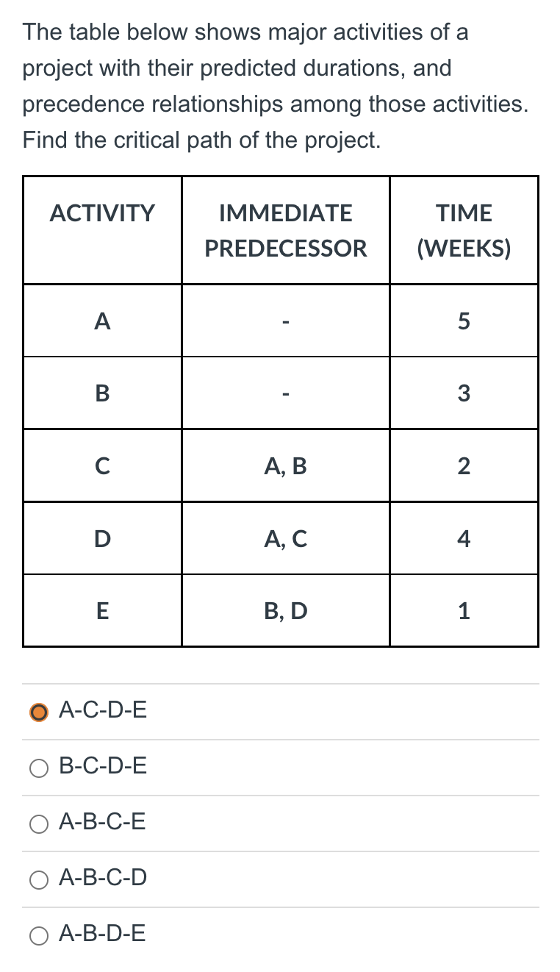Viewport: 560px width, 972px height.
Task: Select the cell showing Activity C
Action: (x=102, y=465)
